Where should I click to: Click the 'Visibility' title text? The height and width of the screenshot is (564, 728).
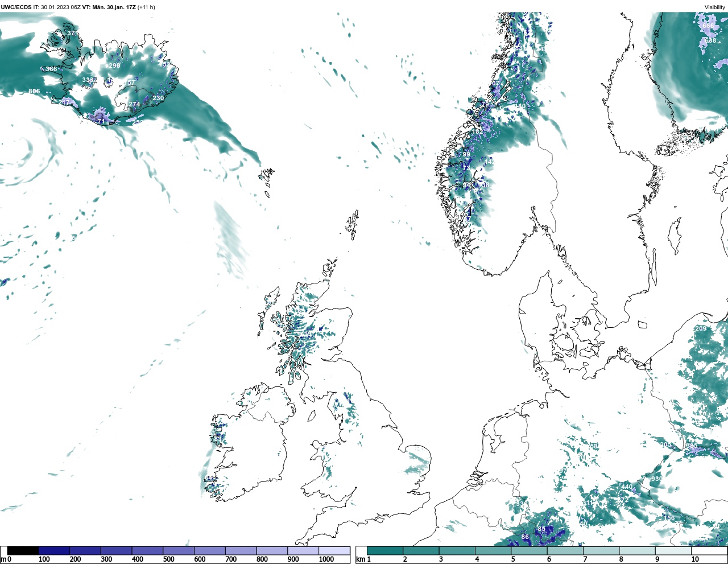click(x=715, y=7)
